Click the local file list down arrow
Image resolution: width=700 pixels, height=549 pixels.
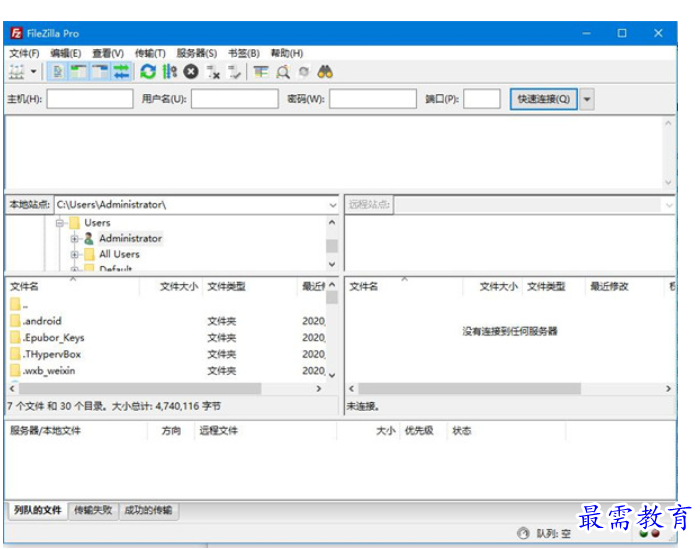point(332,375)
